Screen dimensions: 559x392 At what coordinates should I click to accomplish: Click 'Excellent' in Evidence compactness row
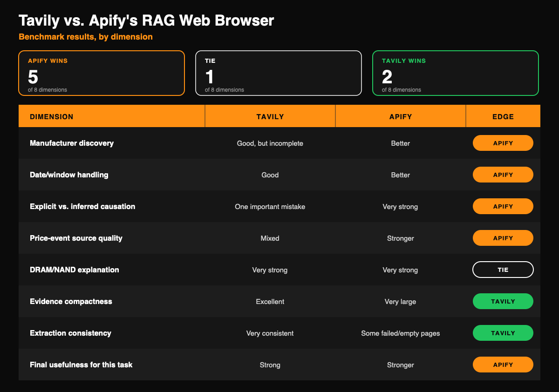tap(270, 302)
